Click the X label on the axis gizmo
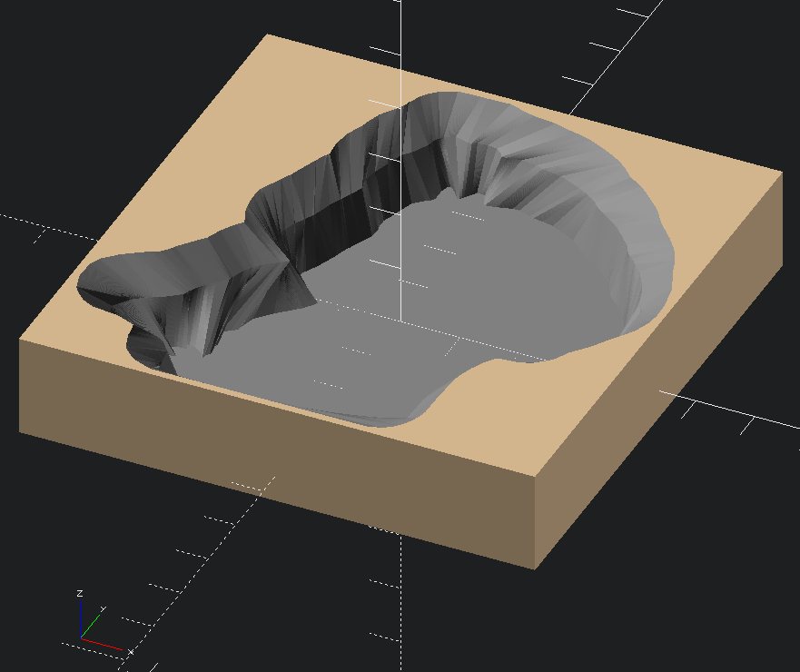800x672 pixels. pyautogui.click(x=131, y=651)
